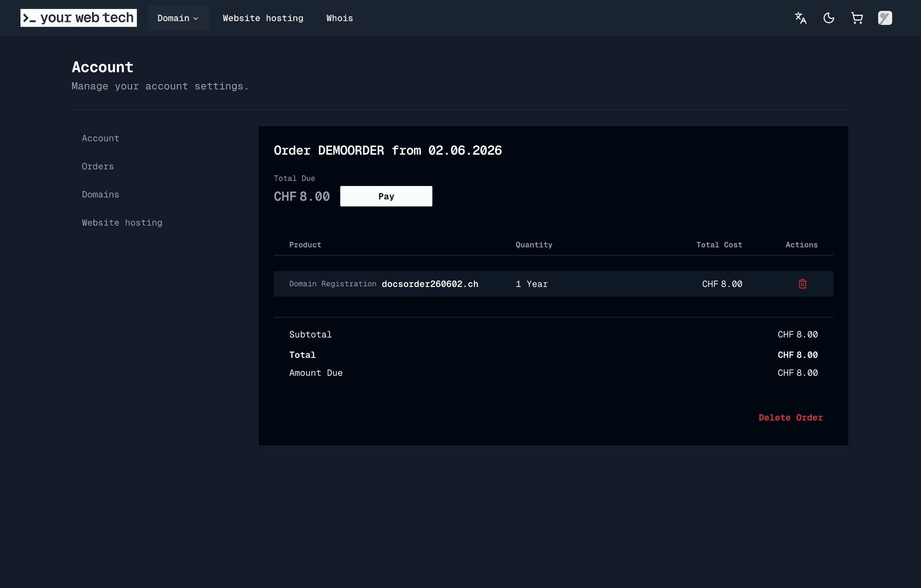Open Domains in the sidebar
Viewport: 921px width, 588px height.
click(101, 195)
